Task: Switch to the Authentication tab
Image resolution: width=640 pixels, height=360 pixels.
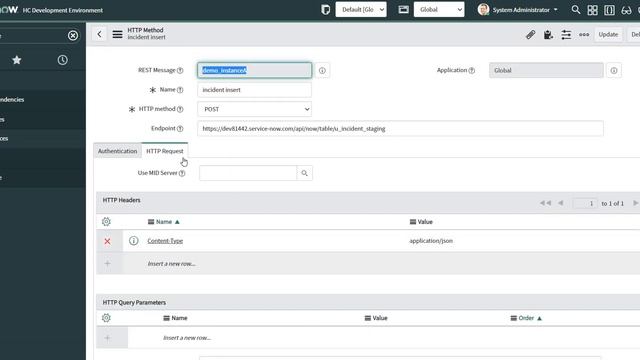Action: [118, 151]
